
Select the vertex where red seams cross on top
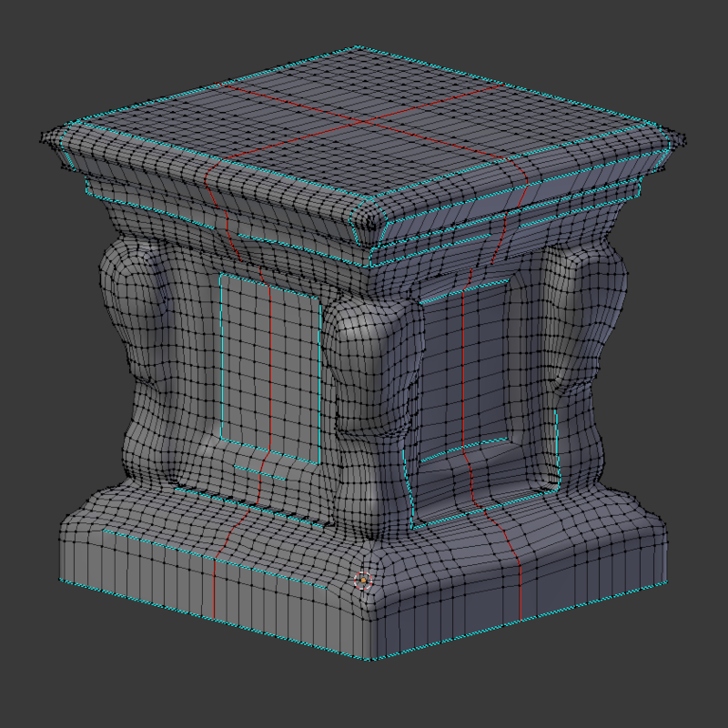(363, 122)
